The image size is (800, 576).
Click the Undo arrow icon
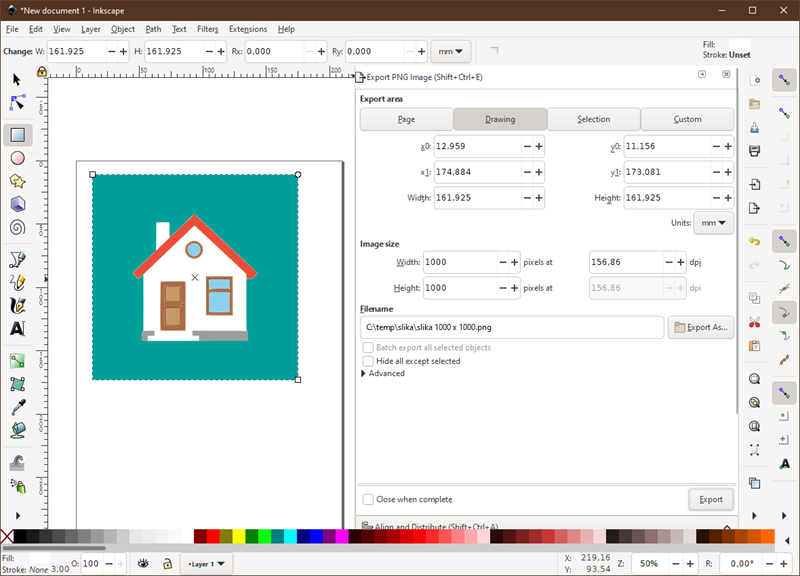[755, 242]
